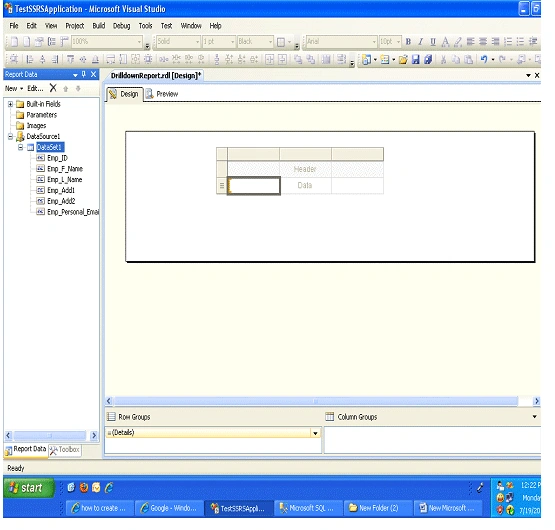
Task: Click the Edit... button in Report Data
Action: tap(35, 89)
